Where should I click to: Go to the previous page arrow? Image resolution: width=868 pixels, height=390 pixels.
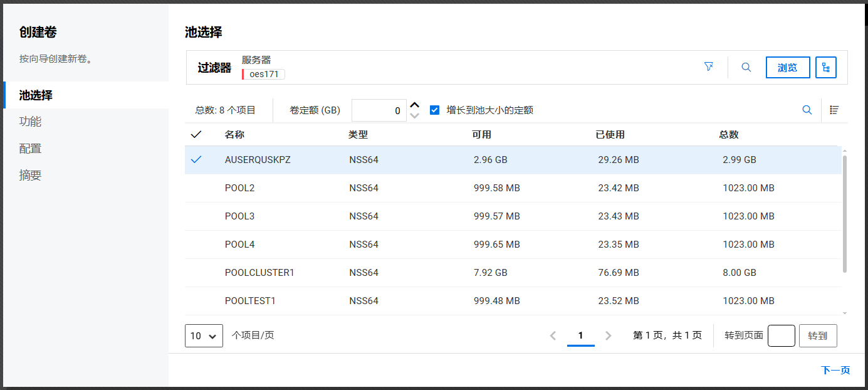coord(553,335)
